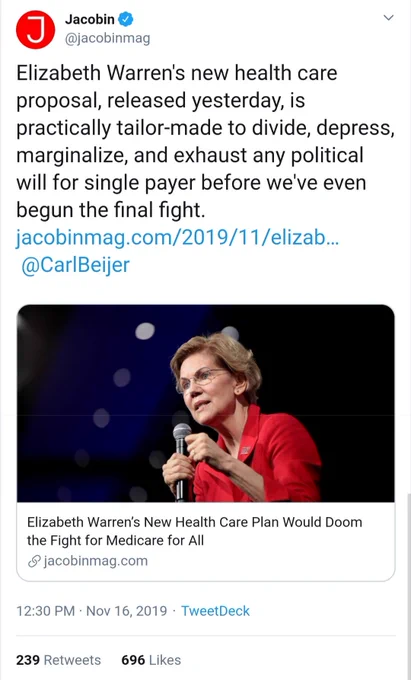This screenshot has width=411, height=680.
Task: Open the @jacobinmag handle
Action: click(107, 39)
